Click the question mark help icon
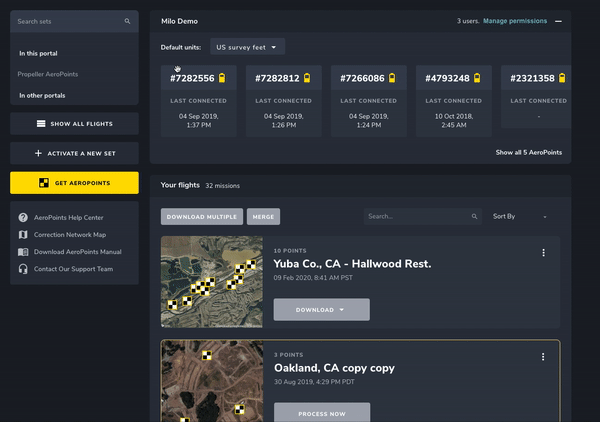Image resolution: width=600 pixels, height=422 pixels. tap(23, 217)
